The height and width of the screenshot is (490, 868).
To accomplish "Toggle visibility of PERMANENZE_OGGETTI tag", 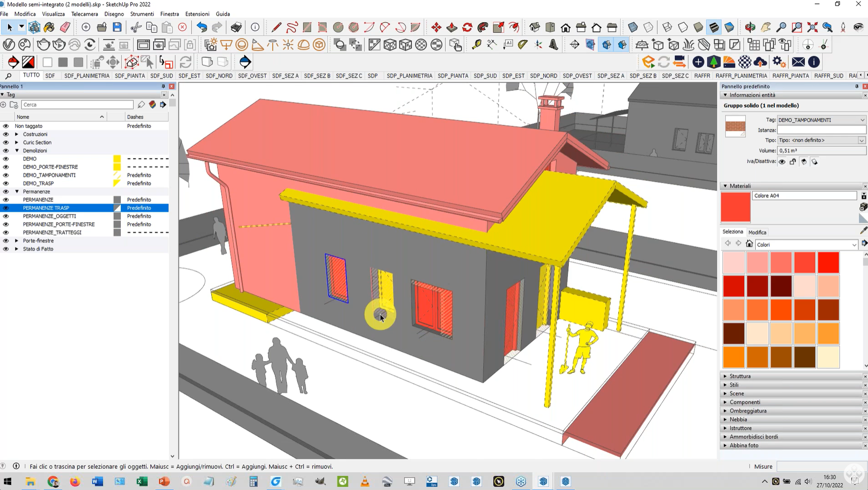I will [6, 216].
